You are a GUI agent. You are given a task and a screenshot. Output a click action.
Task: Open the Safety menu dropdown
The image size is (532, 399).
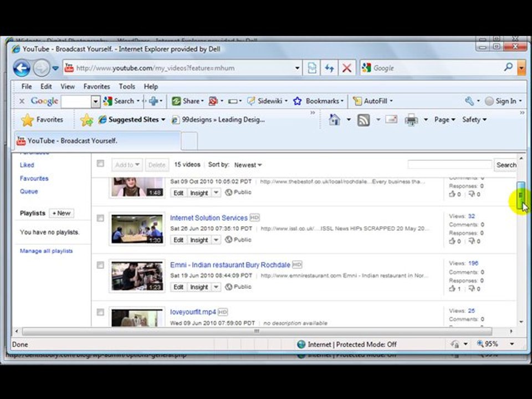[x=474, y=120]
